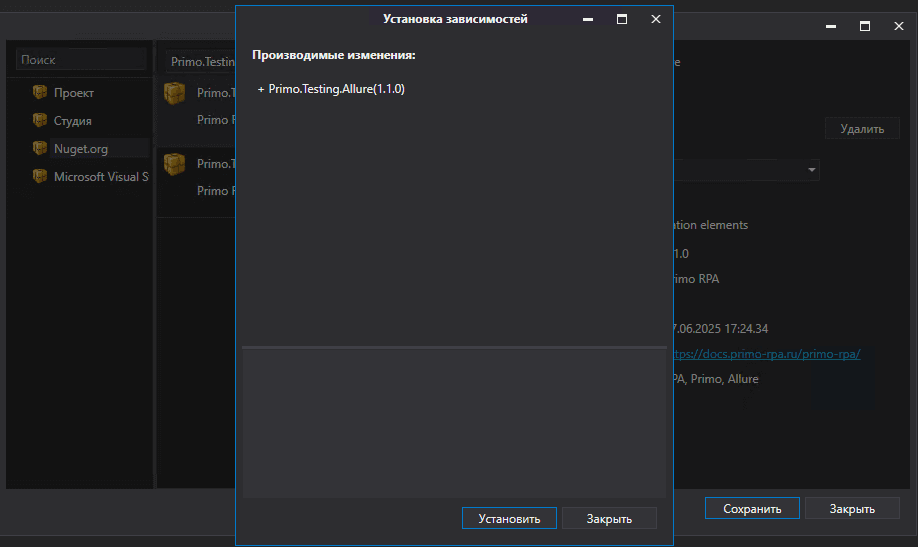The image size is (918, 547).
Task: Click the Microsoft Visual Studio source icon
Action: pos(40,176)
